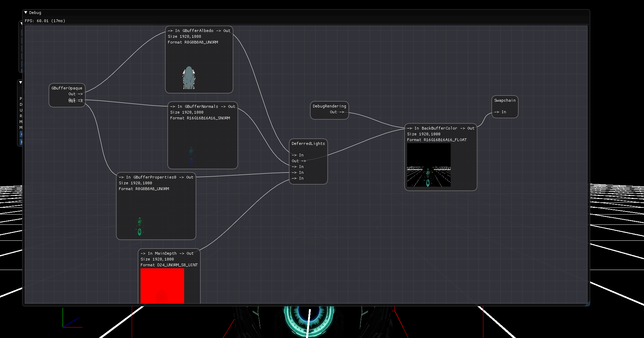Click the Debug window's bottom-right resize grip

pos(587,304)
